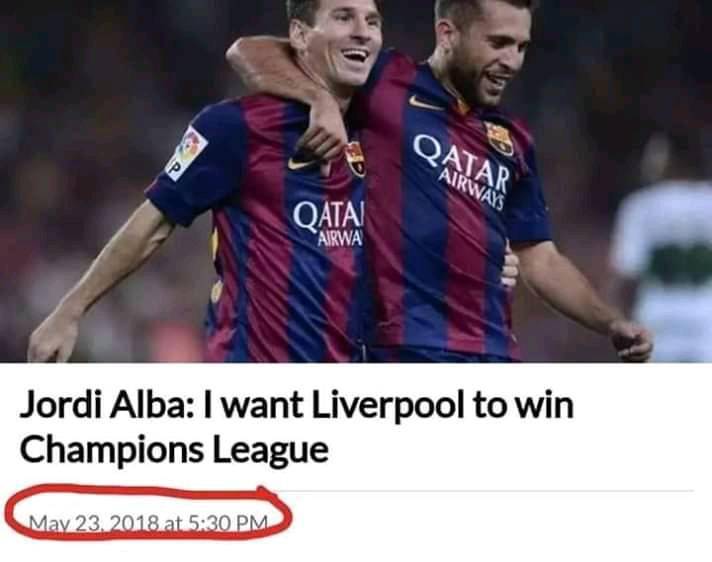Click "5:30 PM" in the timestamp
This screenshot has height=562, width=712.
(x=228, y=523)
